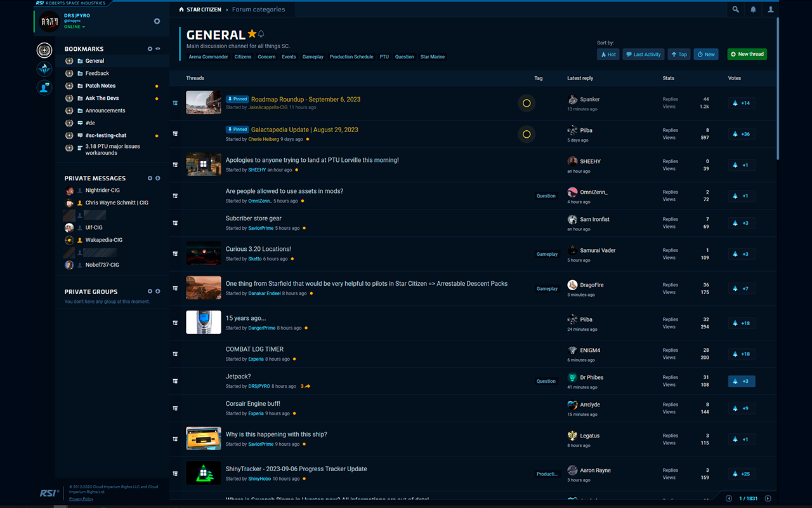812x508 pixels.
Task: Open private message with Wakapedia-CIG
Action: (x=104, y=240)
